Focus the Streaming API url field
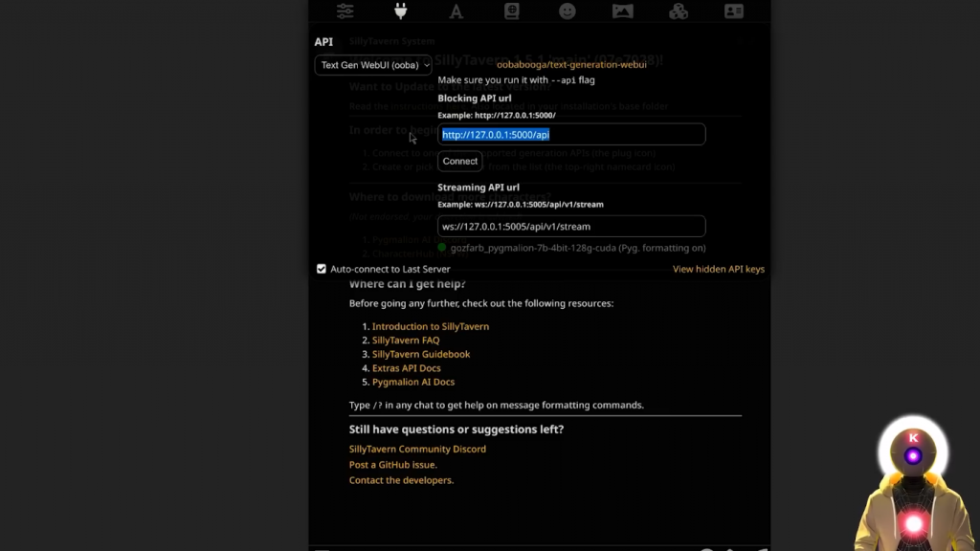980x551 pixels. pyautogui.click(x=571, y=226)
